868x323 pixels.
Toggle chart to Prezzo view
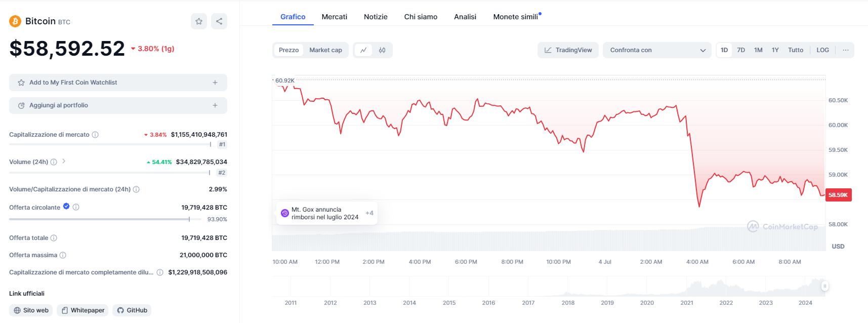288,50
